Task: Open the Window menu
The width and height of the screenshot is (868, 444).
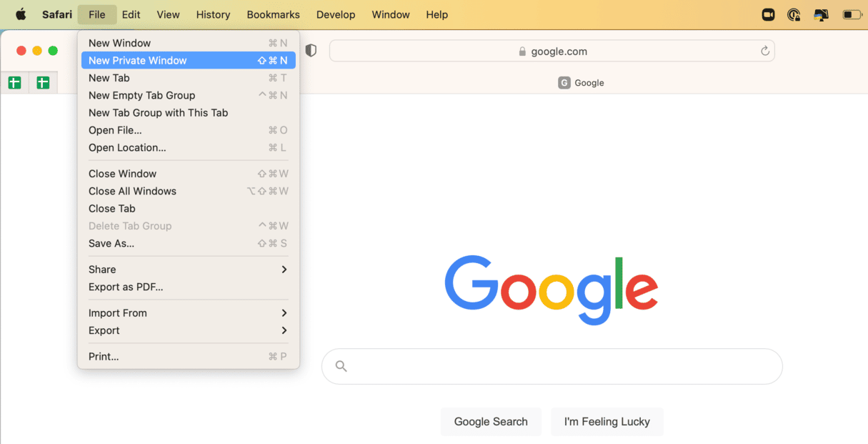Action: pyautogui.click(x=391, y=14)
